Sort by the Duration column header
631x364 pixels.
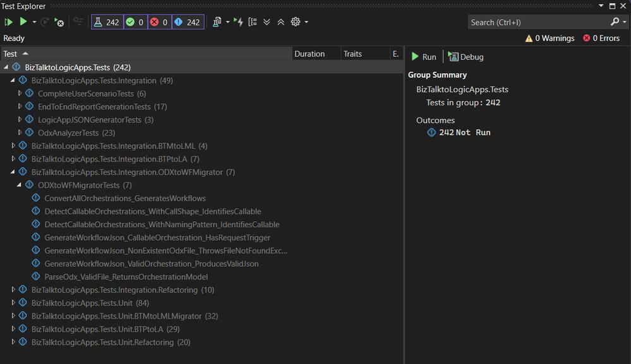[316, 54]
